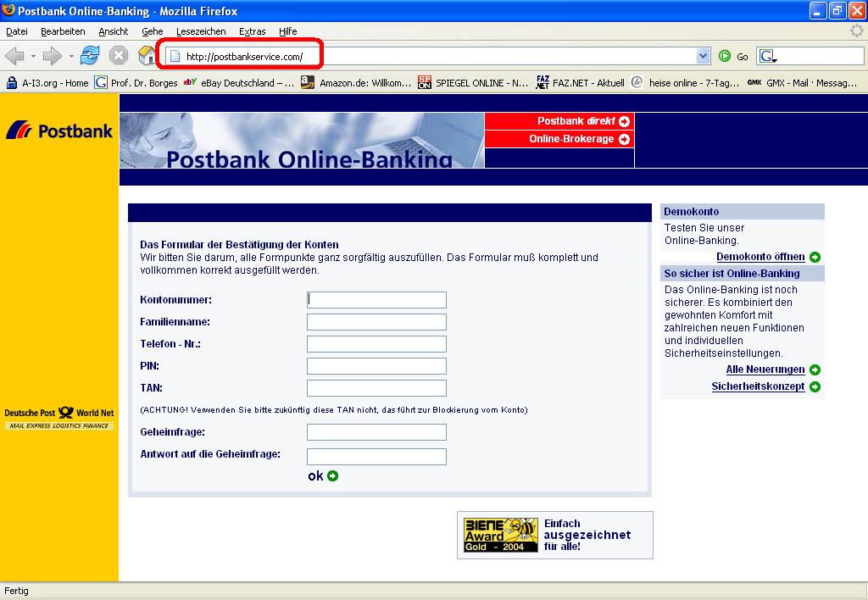
Task: Open the Gehe menu
Action: 153,31
